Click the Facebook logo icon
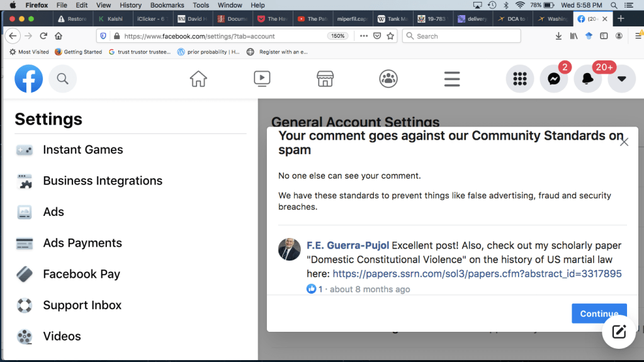The height and width of the screenshot is (362, 644). (x=29, y=79)
